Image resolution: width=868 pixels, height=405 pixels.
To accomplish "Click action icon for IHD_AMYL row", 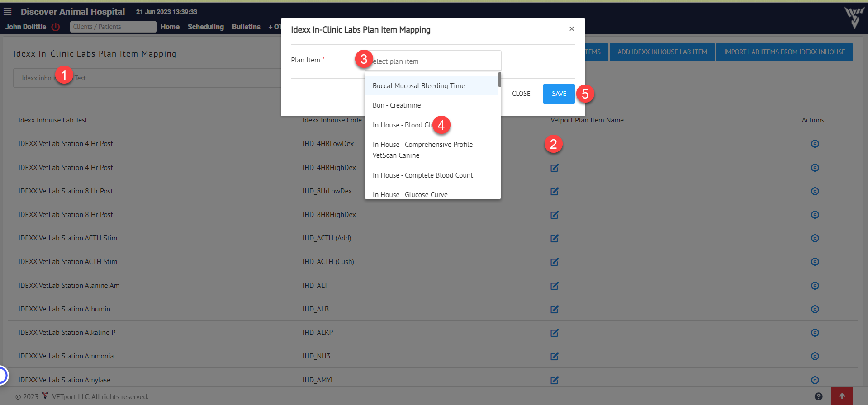I will click(815, 380).
